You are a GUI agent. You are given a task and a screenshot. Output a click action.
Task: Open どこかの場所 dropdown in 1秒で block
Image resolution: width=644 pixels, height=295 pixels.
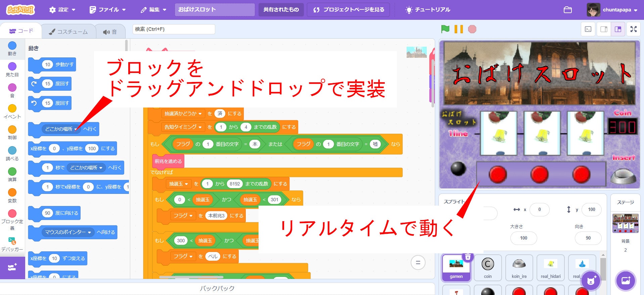click(x=86, y=167)
